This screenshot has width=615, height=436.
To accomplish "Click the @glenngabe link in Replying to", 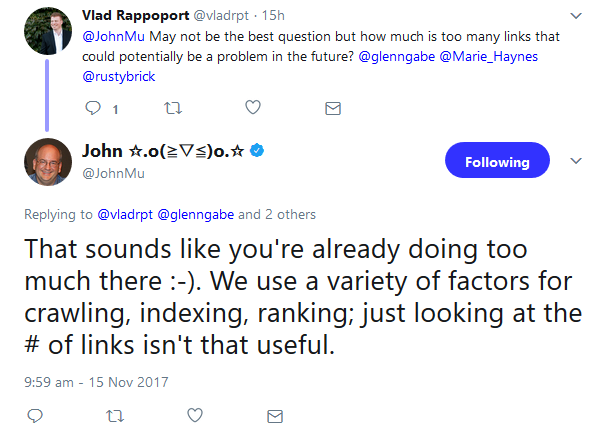I will (198, 214).
